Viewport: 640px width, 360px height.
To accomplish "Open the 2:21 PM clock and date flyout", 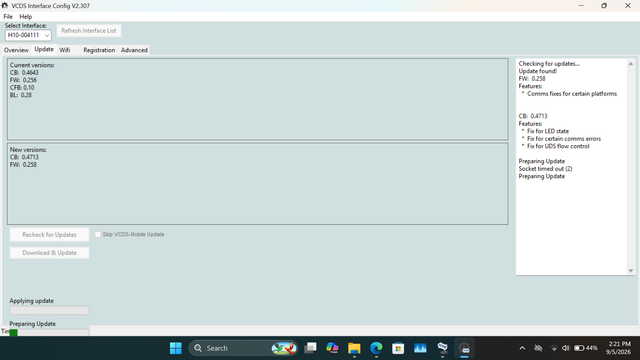I will click(619, 348).
